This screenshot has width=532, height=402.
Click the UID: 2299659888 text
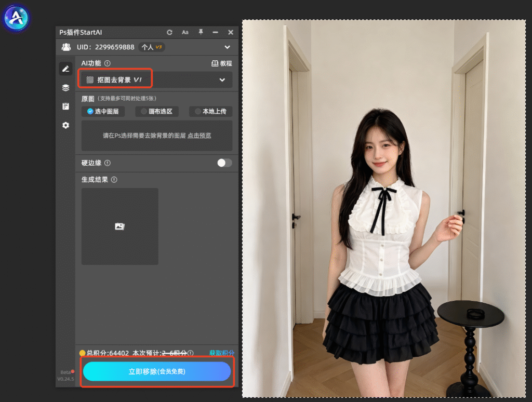[105, 47]
